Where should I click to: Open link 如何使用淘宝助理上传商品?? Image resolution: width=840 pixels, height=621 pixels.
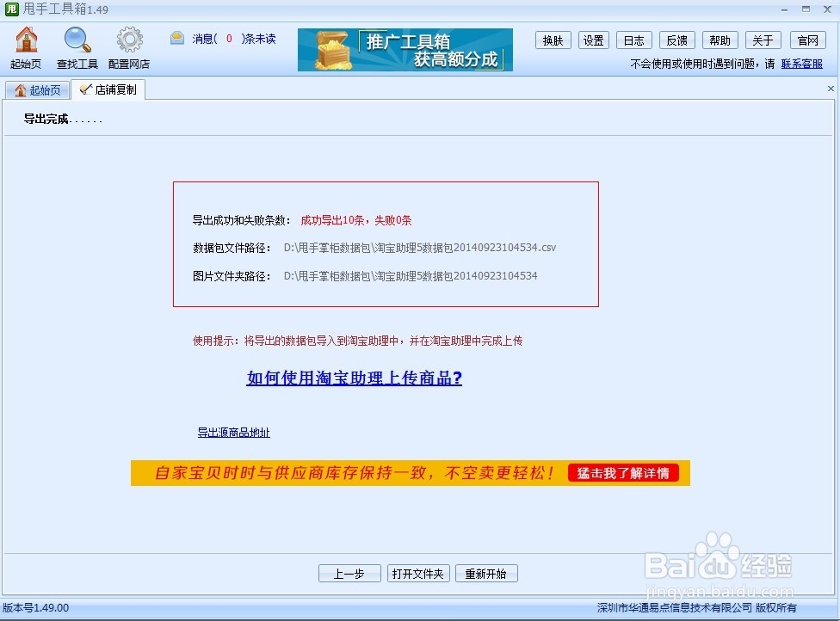pos(354,378)
